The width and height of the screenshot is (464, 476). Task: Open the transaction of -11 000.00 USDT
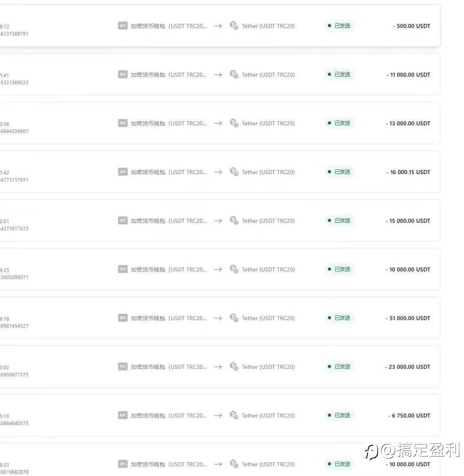pyautogui.click(x=220, y=74)
